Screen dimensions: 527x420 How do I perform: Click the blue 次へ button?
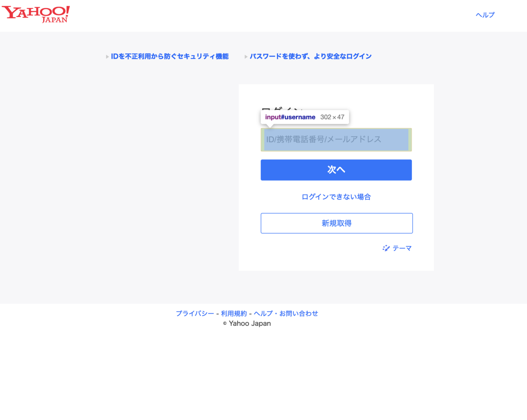point(336,170)
